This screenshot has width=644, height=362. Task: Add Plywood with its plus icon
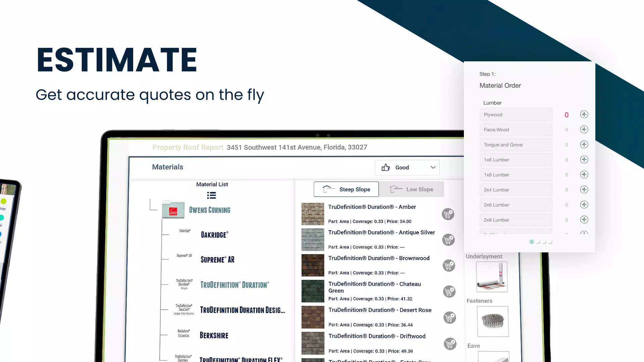tap(584, 114)
